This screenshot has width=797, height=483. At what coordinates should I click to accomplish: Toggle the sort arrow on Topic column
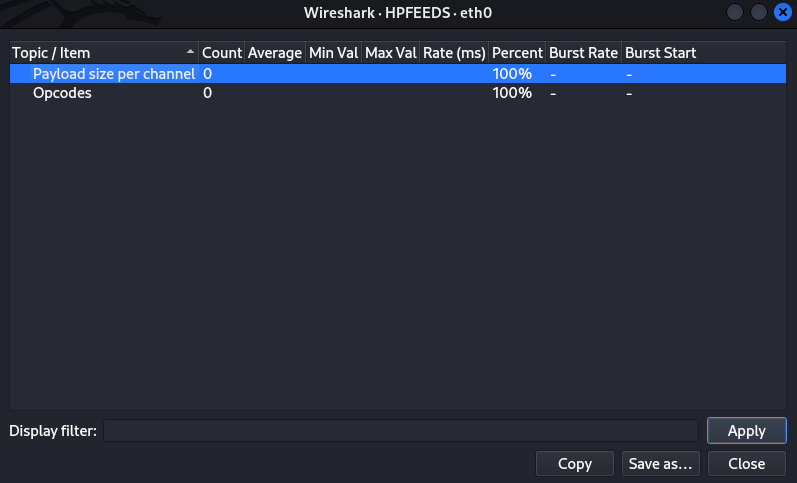pyautogui.click(x=191, y=52)
